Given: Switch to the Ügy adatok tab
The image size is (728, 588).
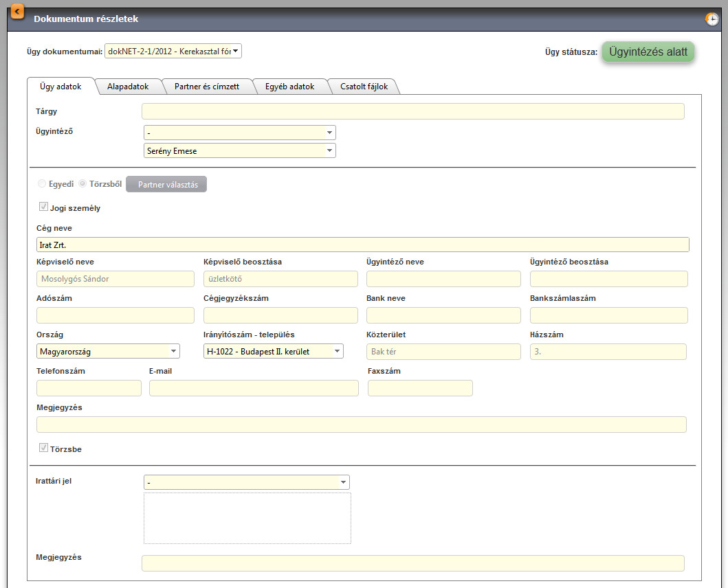Looking at the screenshot, I should pos(60,87).
